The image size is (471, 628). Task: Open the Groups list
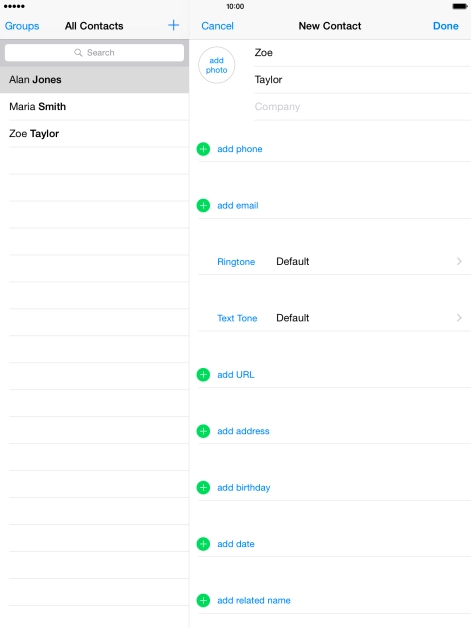[x=22, y=26]
